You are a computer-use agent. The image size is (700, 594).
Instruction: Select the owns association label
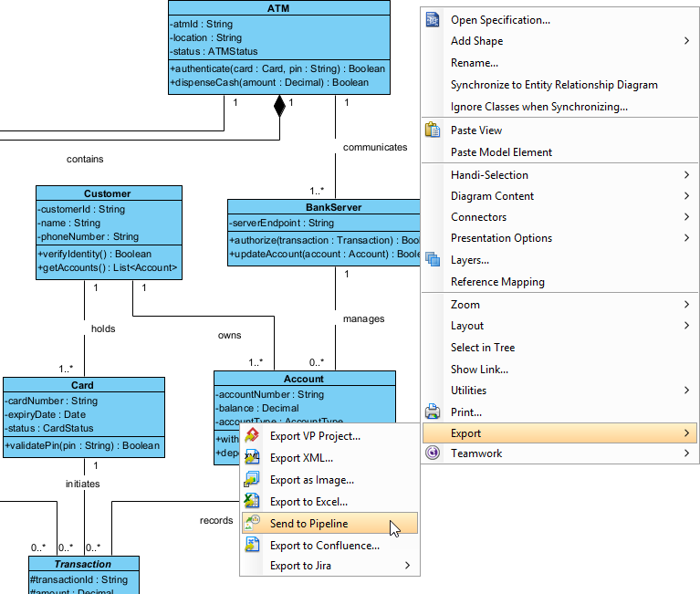tap(229, 335)
